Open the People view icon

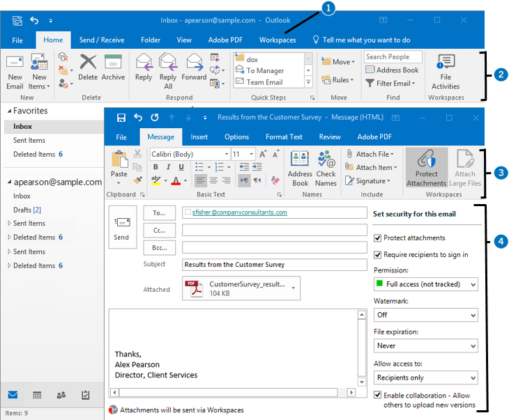(61, 395)
